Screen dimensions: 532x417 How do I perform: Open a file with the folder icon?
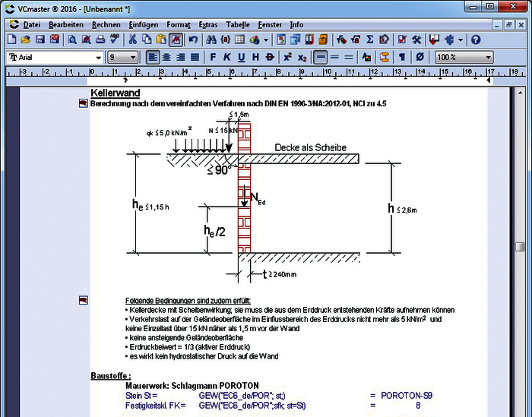pos(25,39)
